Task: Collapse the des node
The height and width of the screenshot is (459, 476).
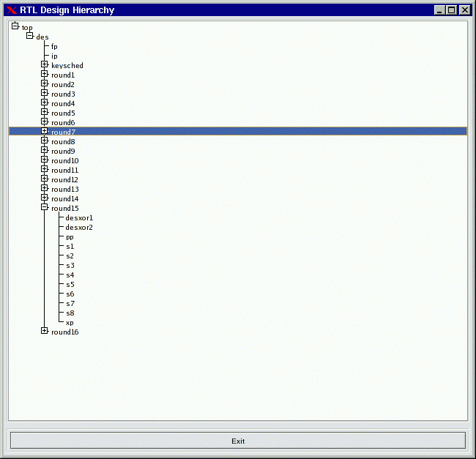Action: coord(29,35)
